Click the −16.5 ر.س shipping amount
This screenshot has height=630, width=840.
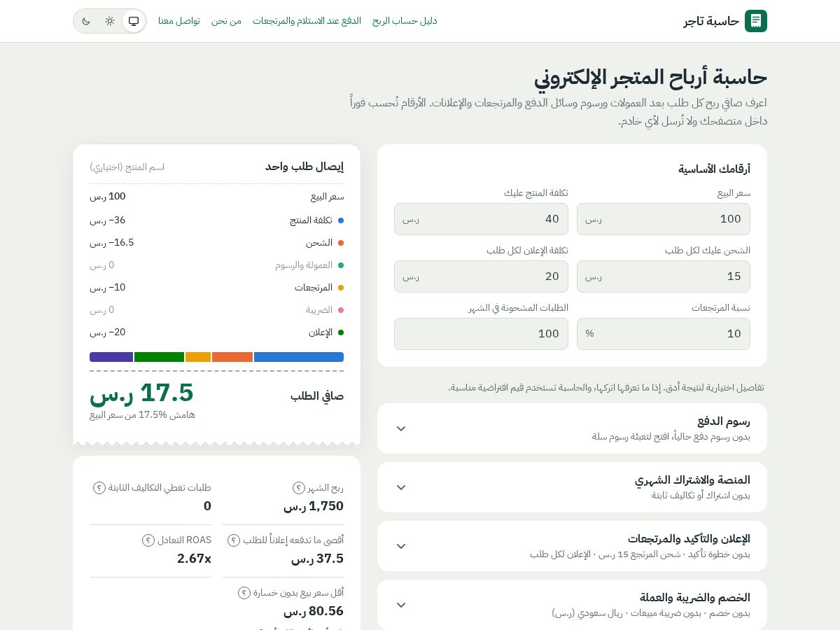pos(111,243)
